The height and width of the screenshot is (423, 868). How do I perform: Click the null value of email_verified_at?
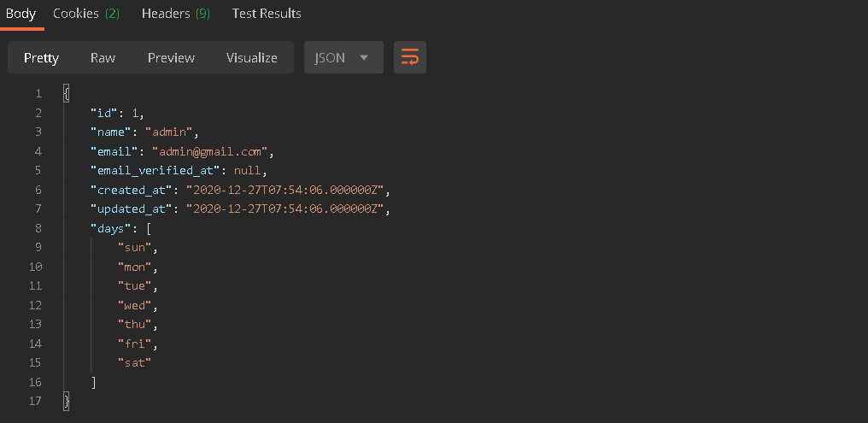(247, 171)
